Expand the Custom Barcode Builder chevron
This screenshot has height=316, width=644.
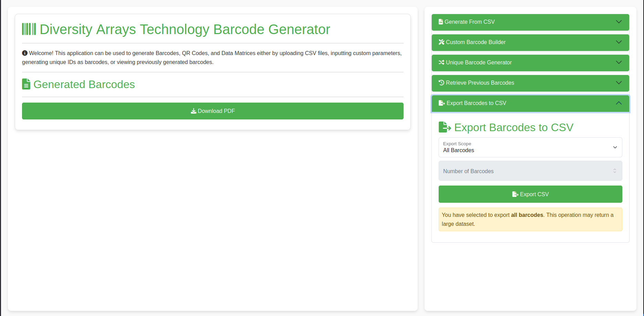pyautogui.click(x=619, y=42)
